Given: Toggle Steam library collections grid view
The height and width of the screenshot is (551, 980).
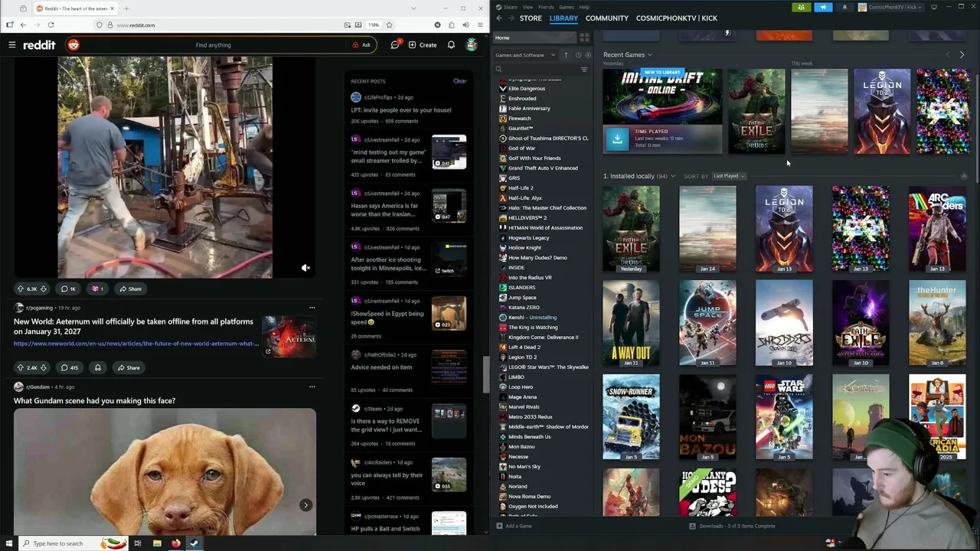Looking at the screenshot, I should pos(584,37).
